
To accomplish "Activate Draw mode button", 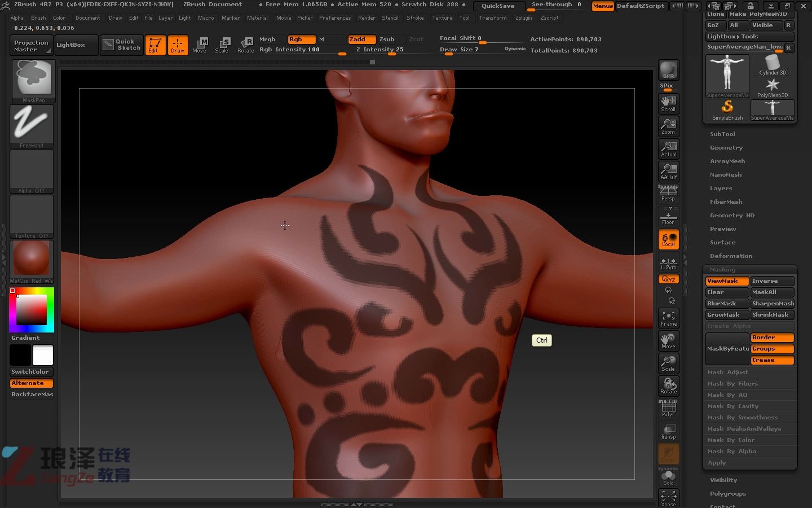I will click(x=178, y=45).
